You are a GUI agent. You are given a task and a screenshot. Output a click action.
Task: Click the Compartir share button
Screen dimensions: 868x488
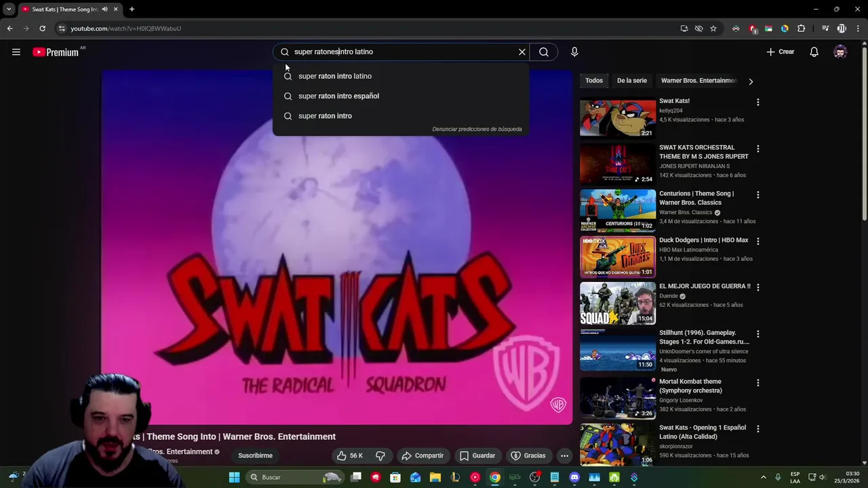[x=422, y=455]
